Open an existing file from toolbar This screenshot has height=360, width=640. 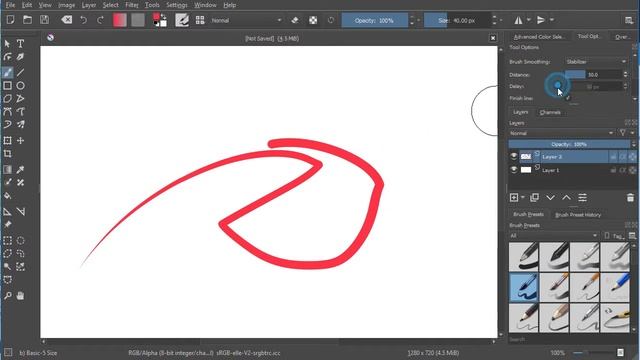[27, 20]
